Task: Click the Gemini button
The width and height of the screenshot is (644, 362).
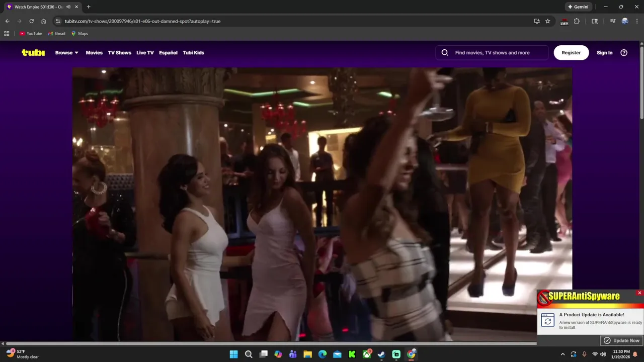Action: tap(578, 7)
